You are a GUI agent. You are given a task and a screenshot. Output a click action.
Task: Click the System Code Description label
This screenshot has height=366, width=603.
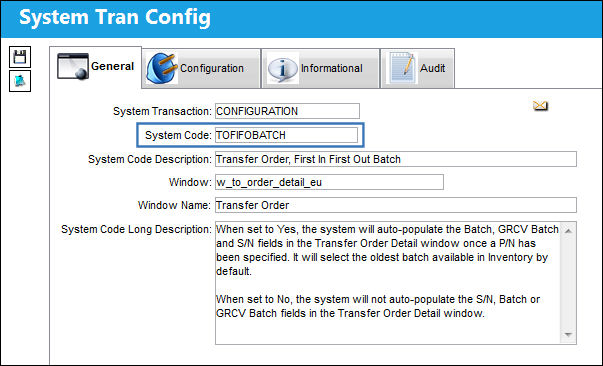pos(150,160)
